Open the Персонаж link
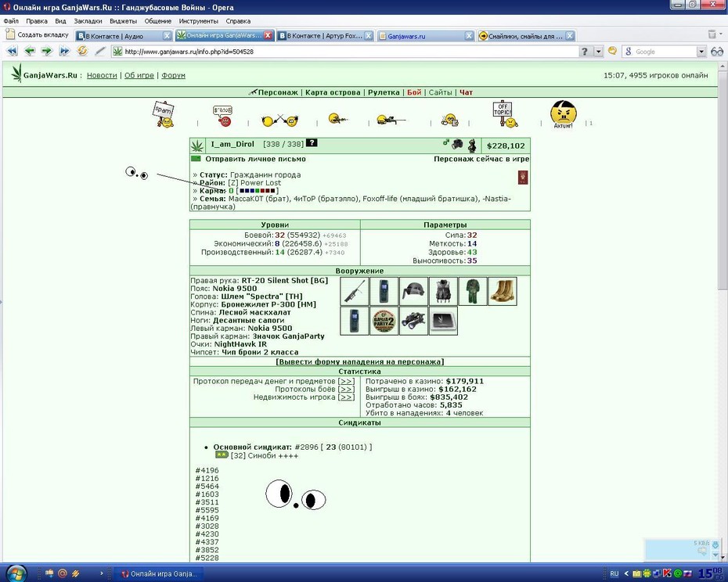 278,92
